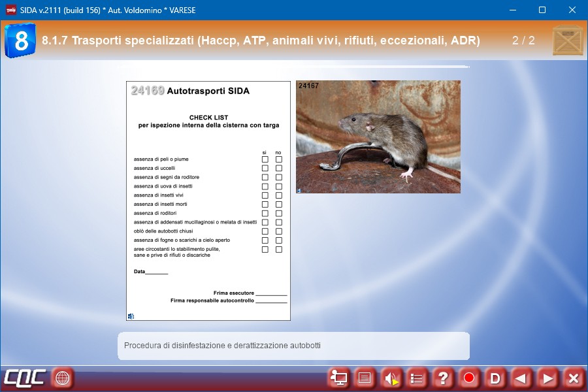Open the presenter screen icon
588x392 pixels.
[338, 378]
